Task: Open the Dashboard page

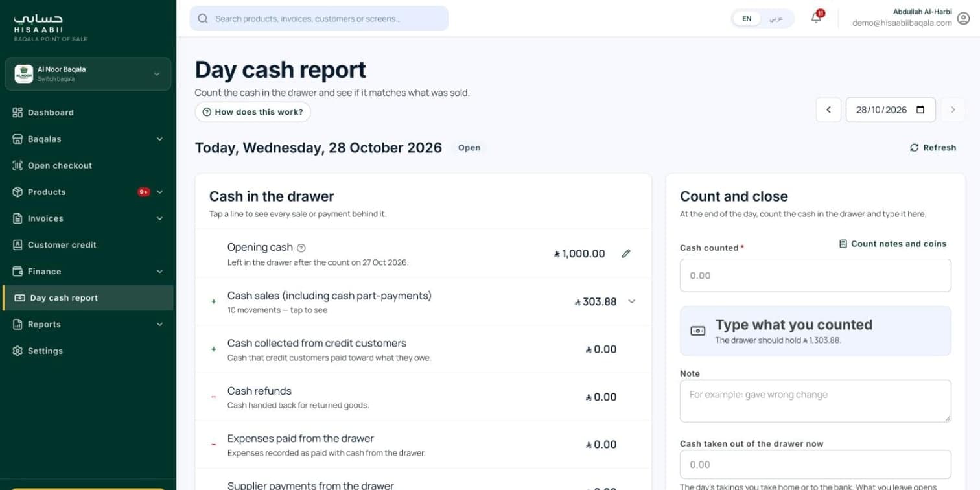Action: tap(88, 112)
